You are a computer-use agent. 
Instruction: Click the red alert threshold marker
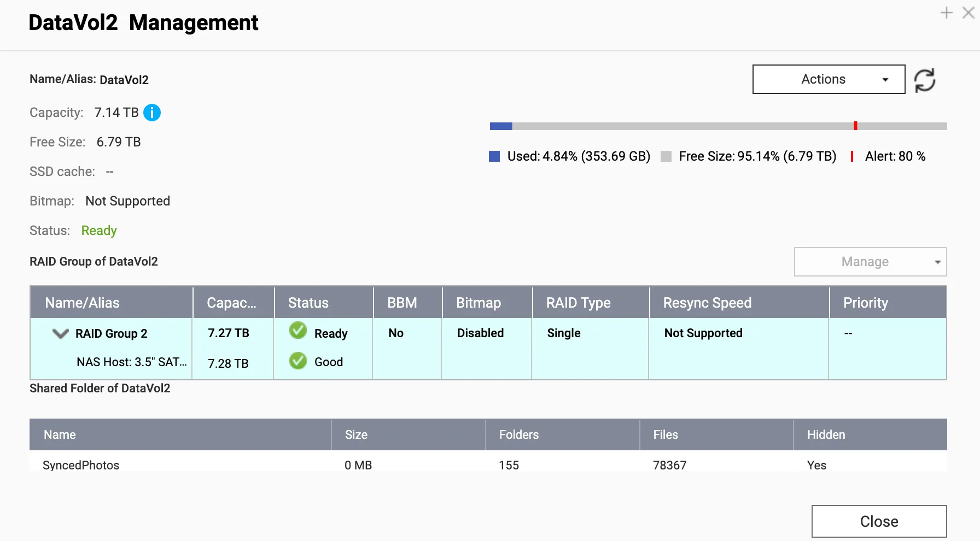click(855, 126)
